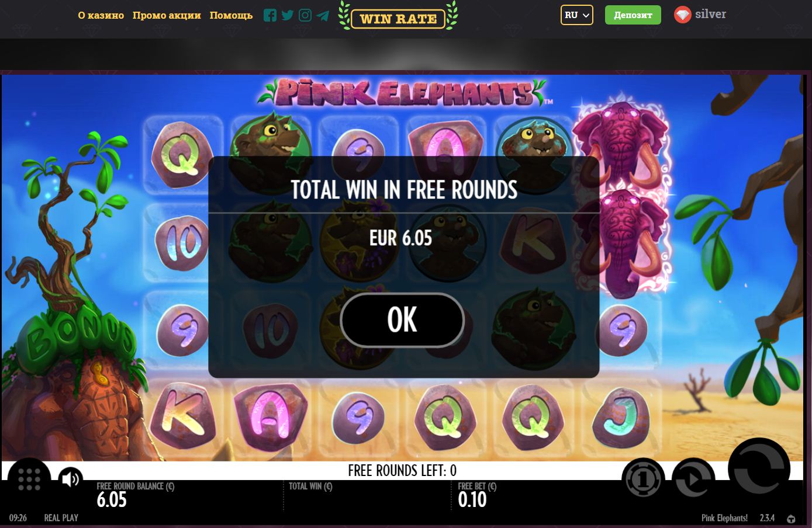Open the Facebook social icon

(270, 15)
